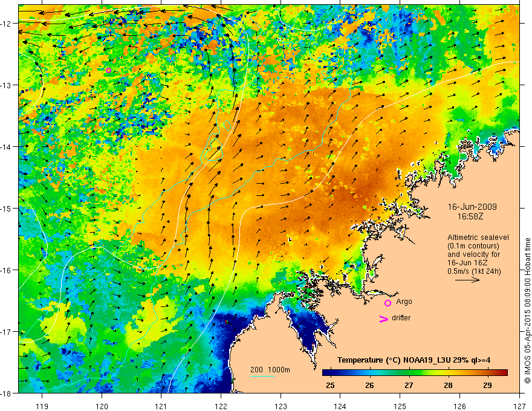Screen dimensions: 532x411
Task: Click the color bar label 25
Action: (x=330, y=385)
